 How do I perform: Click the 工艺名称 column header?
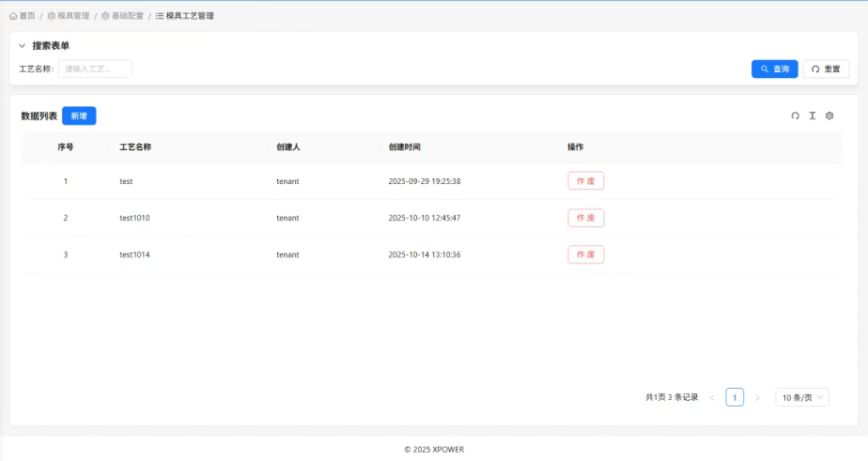pos(136,147)
